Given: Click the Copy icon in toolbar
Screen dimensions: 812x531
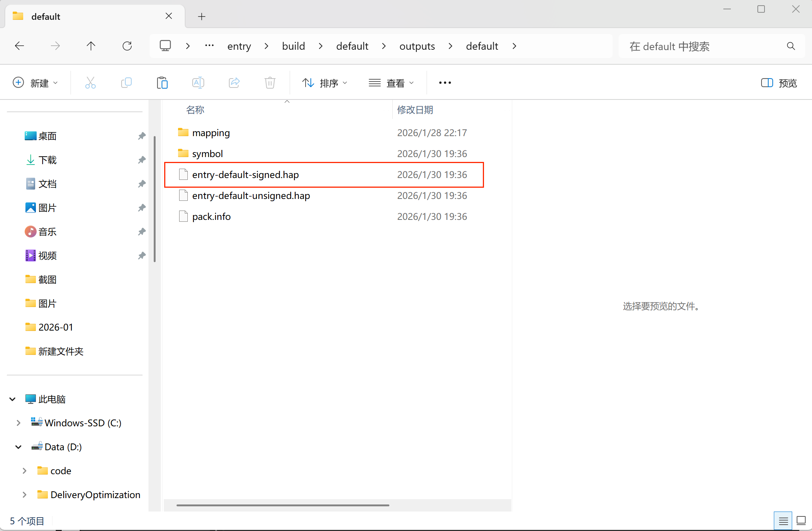Looking at the screenshot, I should 126,83.
